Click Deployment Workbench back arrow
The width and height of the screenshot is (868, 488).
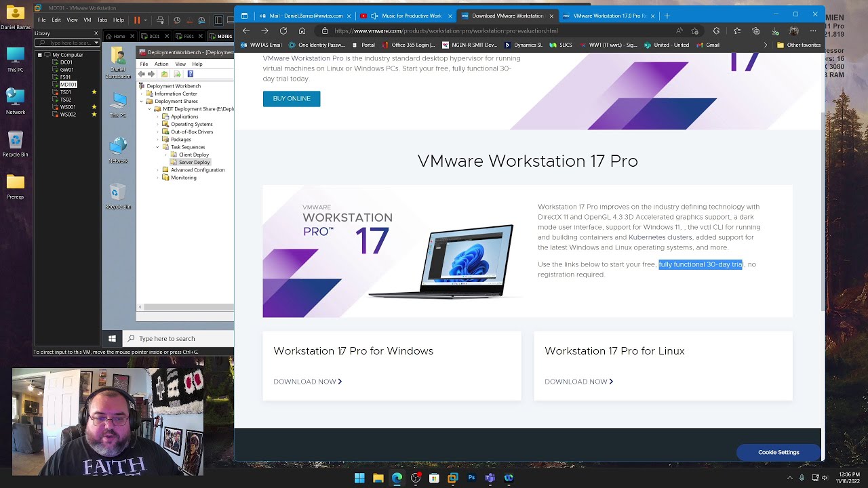pyautogui.click(x=142, y=74)
